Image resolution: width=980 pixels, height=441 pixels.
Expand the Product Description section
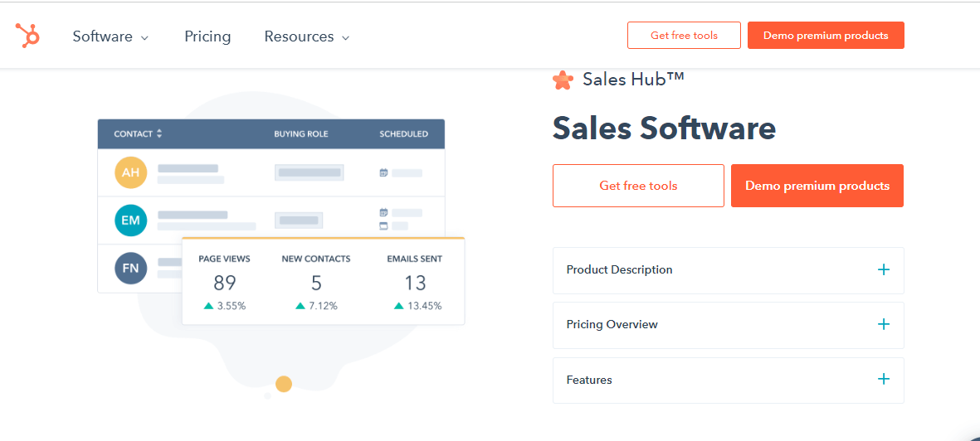click(728, 270)
